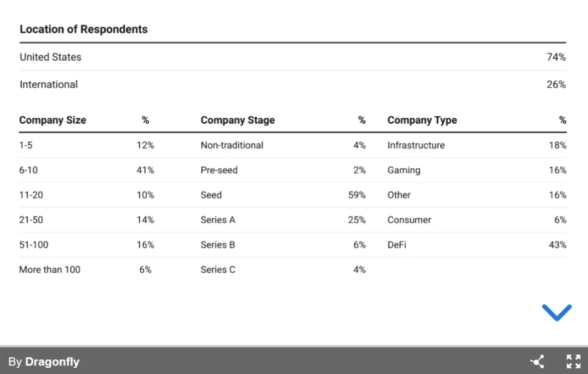Viewport: 588px width, 374px height.
Task: Click the Consumer row label
Action: [x=409, y=220]
